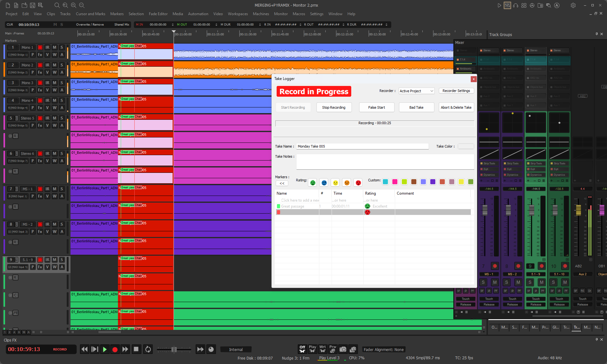
Task: Click the rewind transport button
Action: [84, 349]
